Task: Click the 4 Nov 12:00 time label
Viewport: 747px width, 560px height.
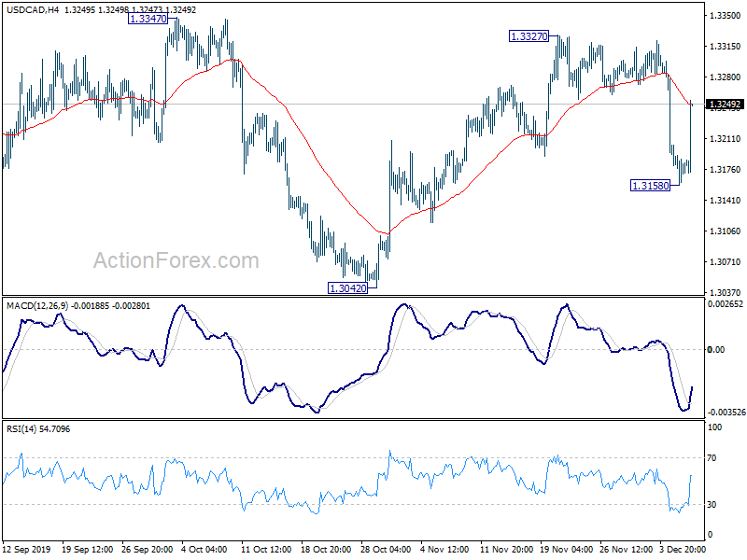Action: 444,550
